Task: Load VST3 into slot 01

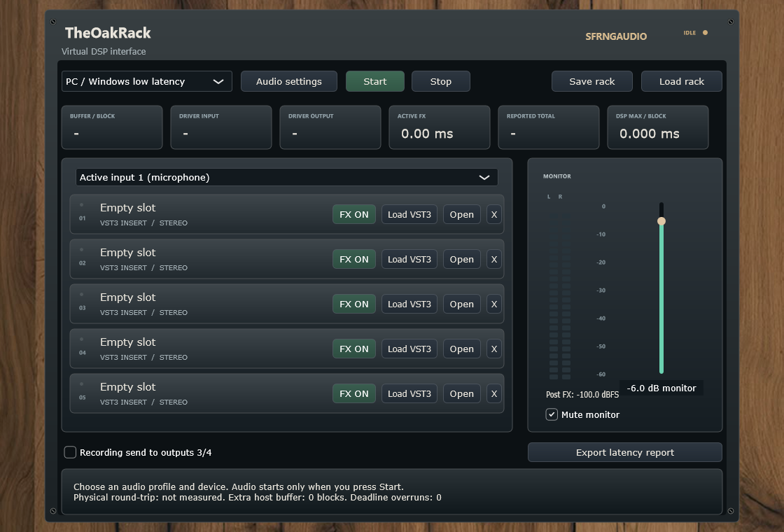Action: [x=409, y=214]
